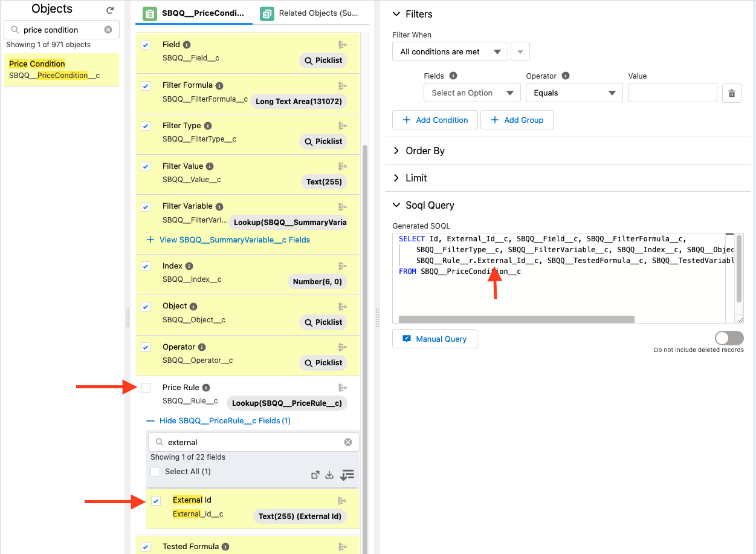Click the hierarchy icon on Price Rule row
This screenshot has width=756, height=554.
342,388
